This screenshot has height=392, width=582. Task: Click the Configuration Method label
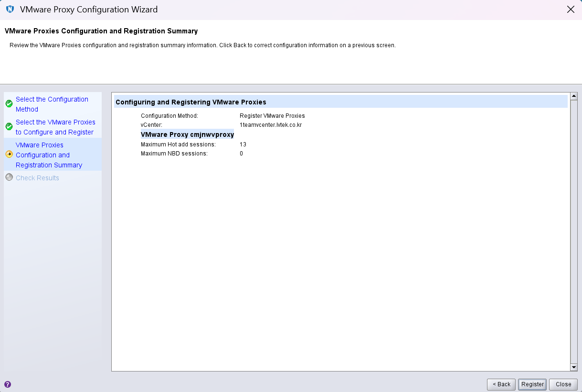(x=169, y=116)
